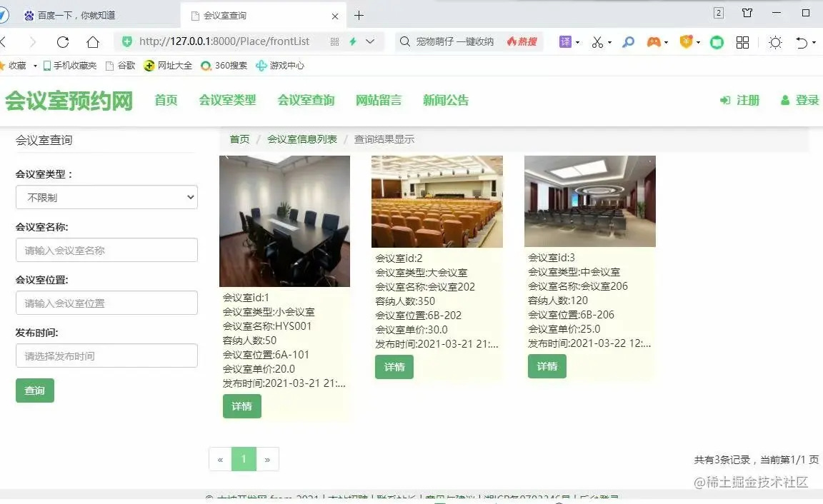823x504 pixels.
Task: Open the 360搜索 bookmark
Action: point(224,66)
